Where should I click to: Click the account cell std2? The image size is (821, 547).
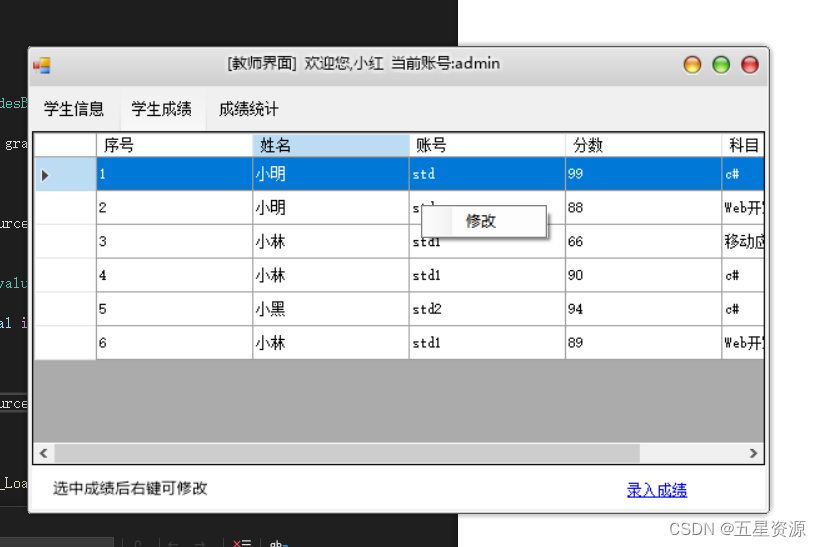coord(487,309)
